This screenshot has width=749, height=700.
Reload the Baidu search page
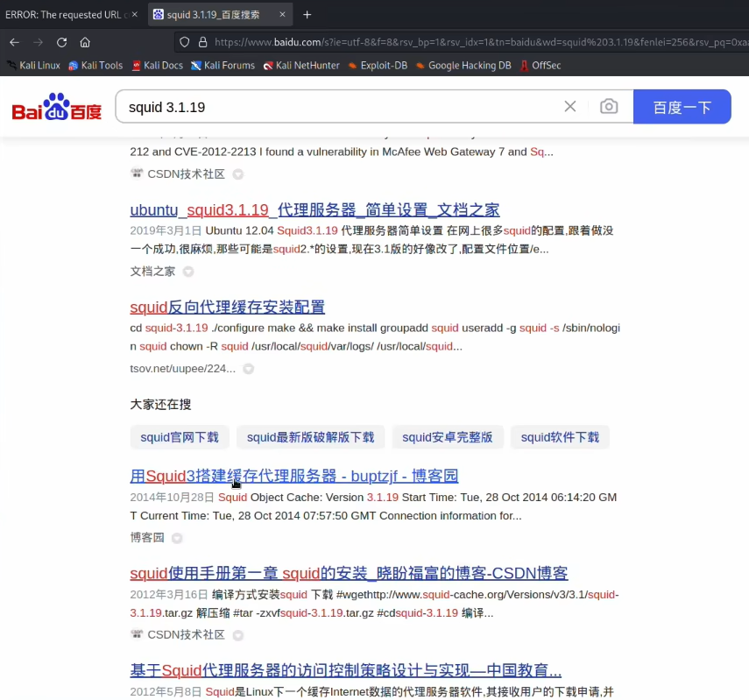coord(61,43)
